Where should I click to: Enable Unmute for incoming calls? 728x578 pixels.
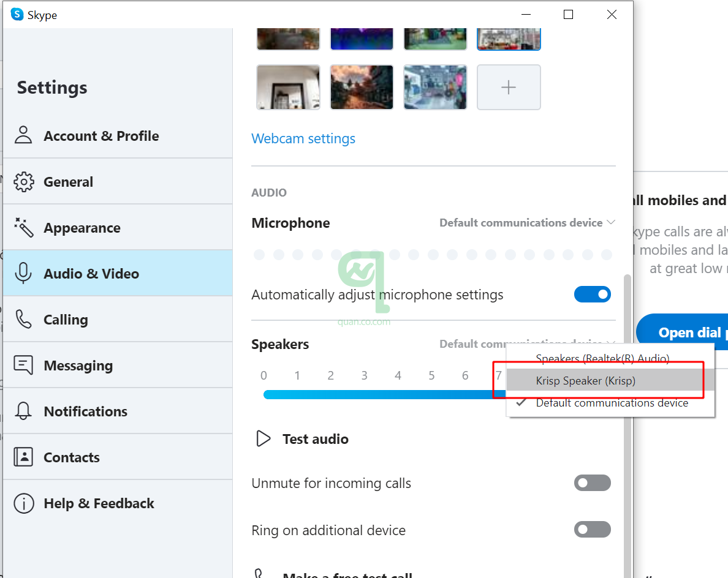point(593,483)
